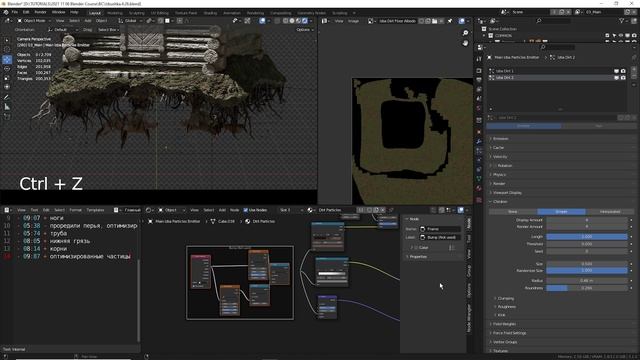
Task: Select the Rotate tool in viewport toolbar
Action: coord(7,69)
